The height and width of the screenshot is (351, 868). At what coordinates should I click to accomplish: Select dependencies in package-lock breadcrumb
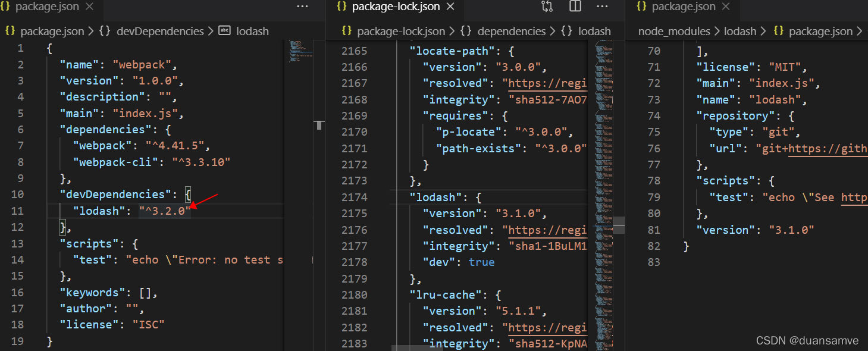coord(512,31)
